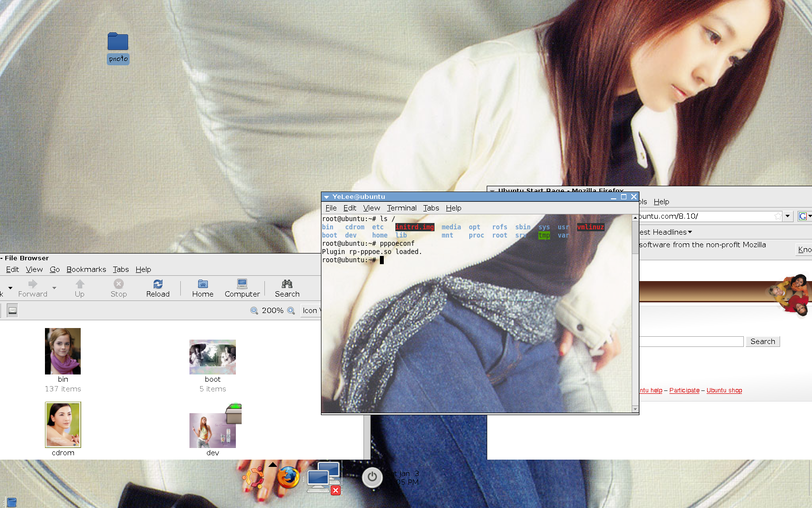
Task: Click the power shutdown panel button
Action: (x=372, y=478)
